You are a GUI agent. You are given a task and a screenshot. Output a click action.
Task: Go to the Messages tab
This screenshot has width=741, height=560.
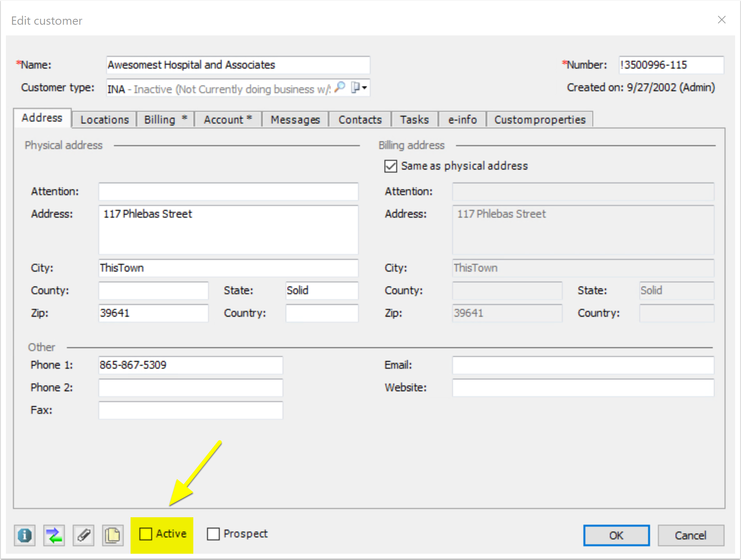tap(295, 120)
